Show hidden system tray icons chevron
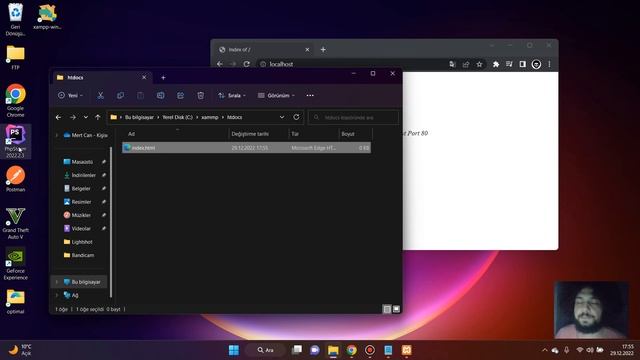 (544, 350)
